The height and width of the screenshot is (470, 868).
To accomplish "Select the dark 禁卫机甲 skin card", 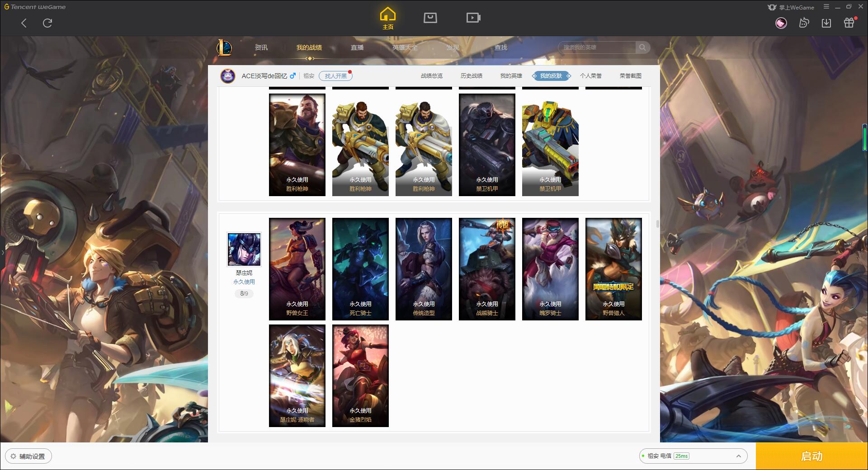I will click(487, 145).
